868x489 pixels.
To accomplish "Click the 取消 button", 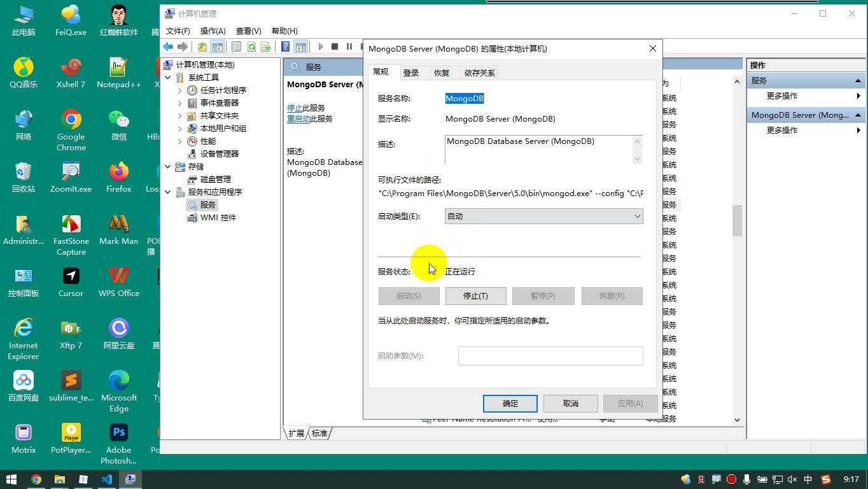I will tap(571, 404).
